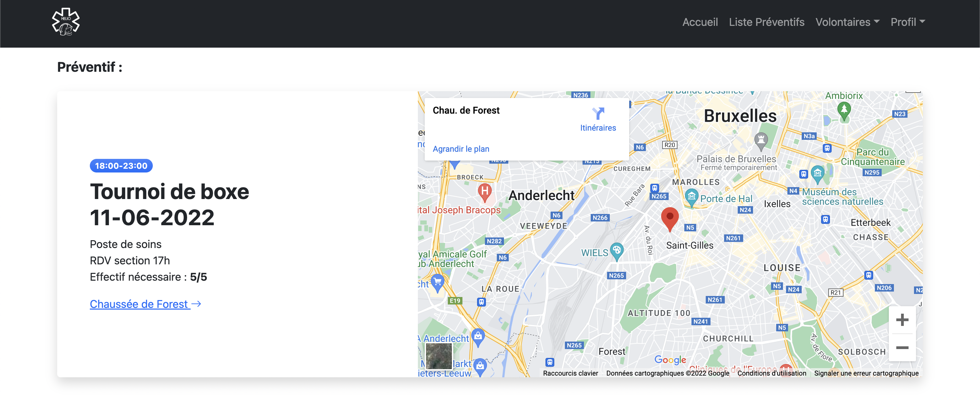The height and width of the screenshot is (396, 980).
Task: Expand the Volontaires dropdown menu
Action: pyautogui.click(x=847, y=22)
